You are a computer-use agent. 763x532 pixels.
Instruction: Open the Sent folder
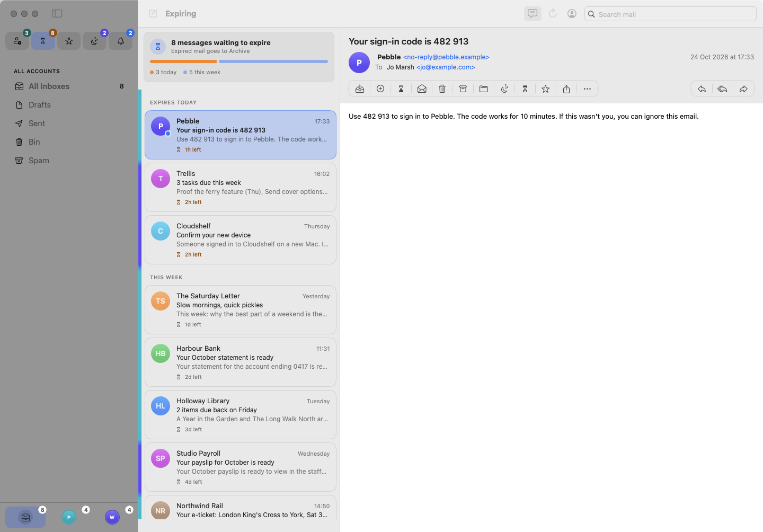coord(69,123)
